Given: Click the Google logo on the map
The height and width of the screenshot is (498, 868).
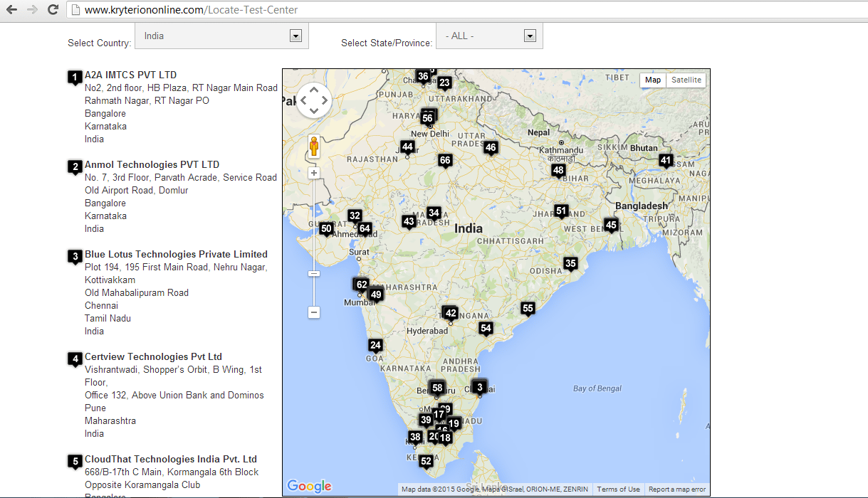Looking at the screenshot, I should click(310, 486).
